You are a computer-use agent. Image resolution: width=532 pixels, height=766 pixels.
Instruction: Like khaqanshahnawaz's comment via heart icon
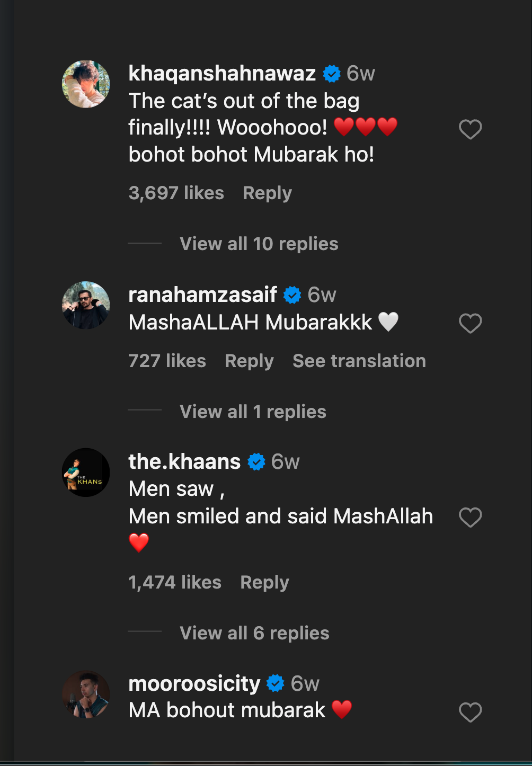tap(470, 129)
